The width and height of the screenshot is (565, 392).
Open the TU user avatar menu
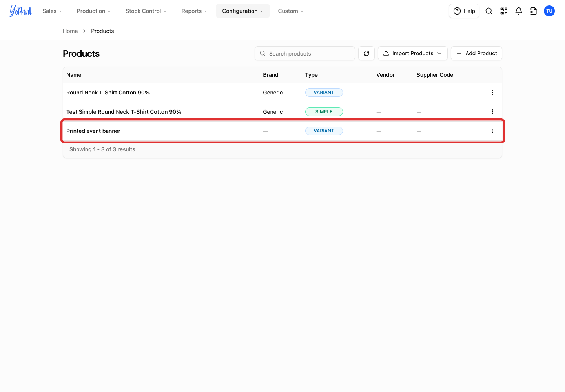coord(549,11)
